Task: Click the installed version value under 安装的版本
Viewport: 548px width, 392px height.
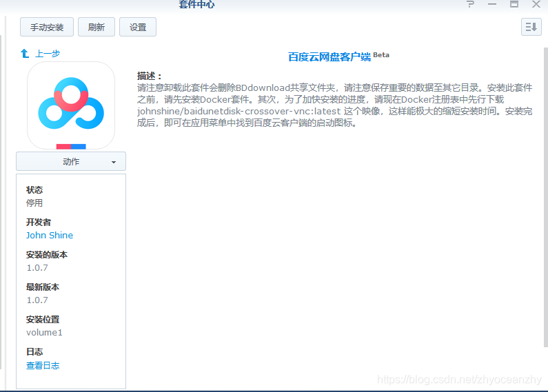Action: [37, 268]
